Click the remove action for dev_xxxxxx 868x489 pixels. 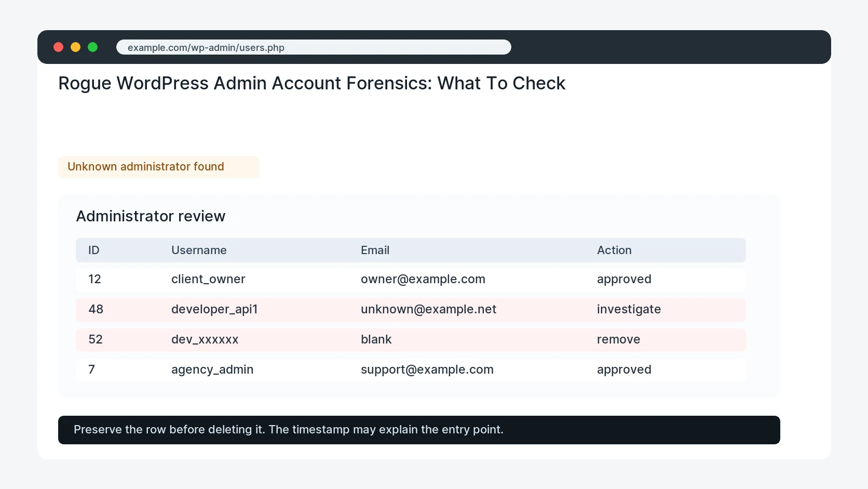618,339
